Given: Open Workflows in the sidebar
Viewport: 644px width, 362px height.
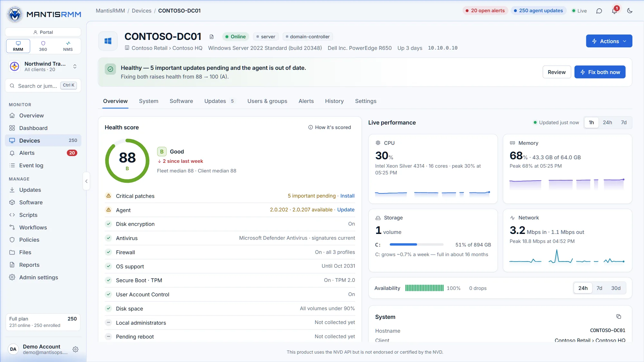Looking at the screenshot, I should point(43,227).
